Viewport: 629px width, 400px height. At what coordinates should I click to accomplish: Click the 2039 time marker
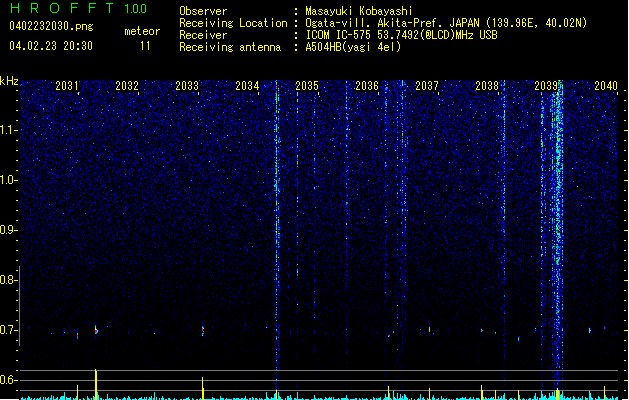coord(546,86)
